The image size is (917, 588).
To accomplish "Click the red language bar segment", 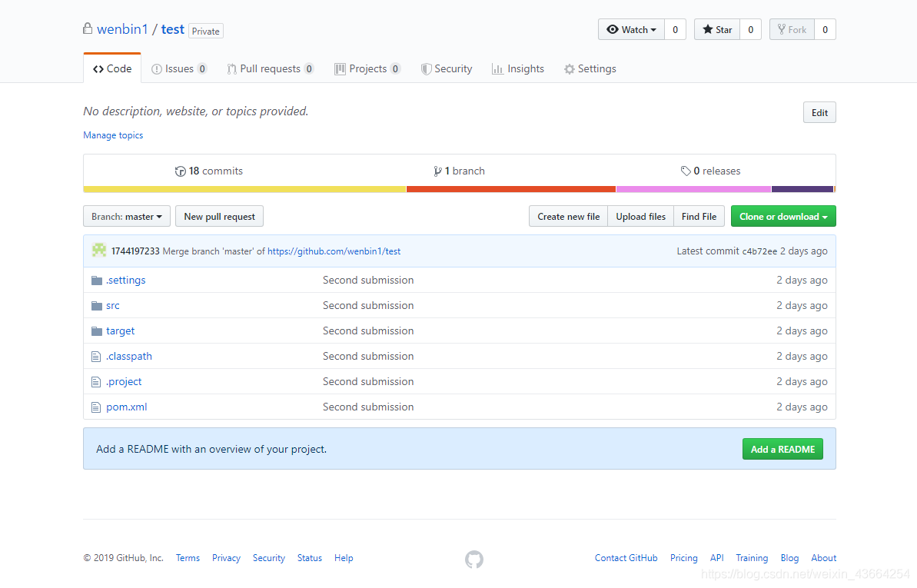I will (x=511, y=189).
